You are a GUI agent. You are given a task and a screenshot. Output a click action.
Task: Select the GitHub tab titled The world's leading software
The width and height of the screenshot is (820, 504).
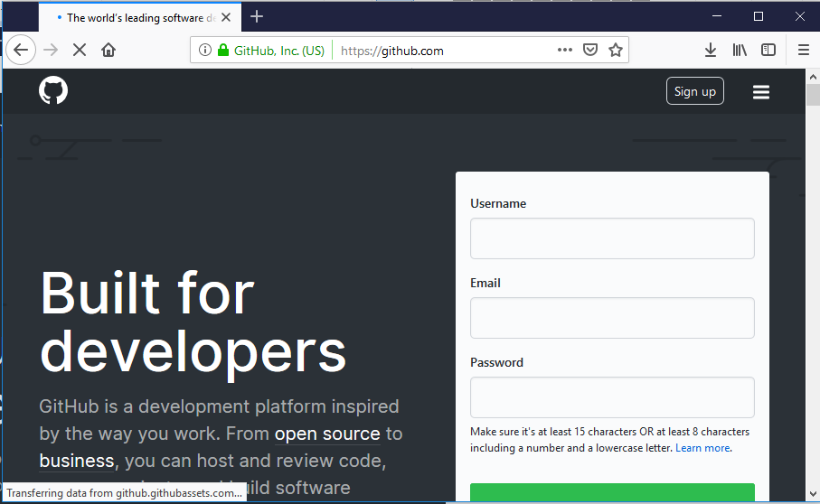(x=140, y=17)
